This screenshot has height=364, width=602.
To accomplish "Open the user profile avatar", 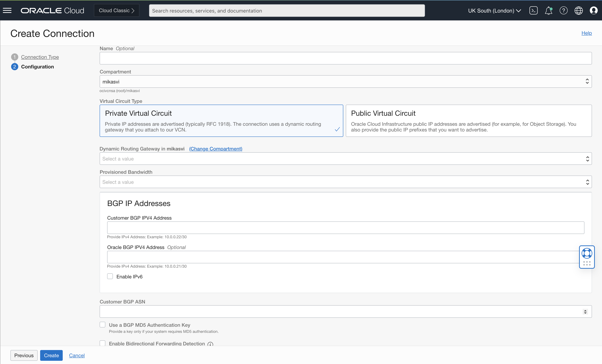I will click(x=593, y=10).
